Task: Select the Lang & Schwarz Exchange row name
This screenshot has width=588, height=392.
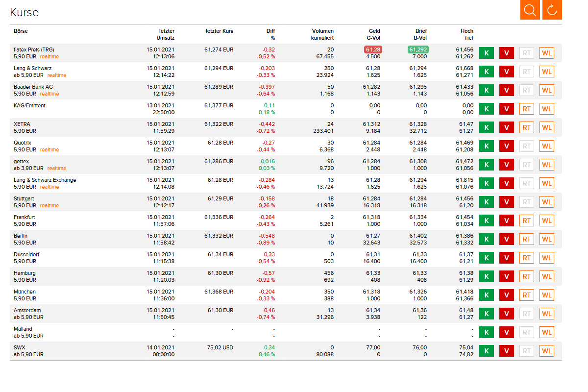Action: 45,180
